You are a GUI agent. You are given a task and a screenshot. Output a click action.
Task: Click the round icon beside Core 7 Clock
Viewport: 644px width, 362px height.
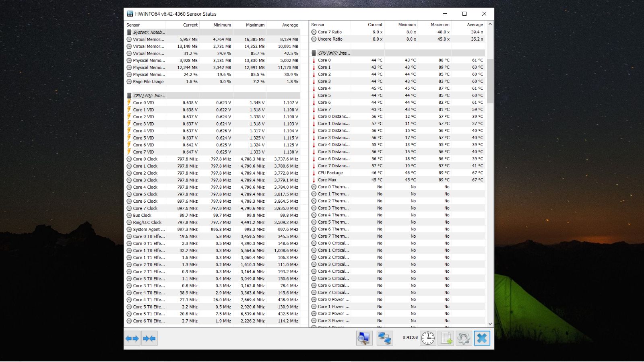tap(129, 208)
